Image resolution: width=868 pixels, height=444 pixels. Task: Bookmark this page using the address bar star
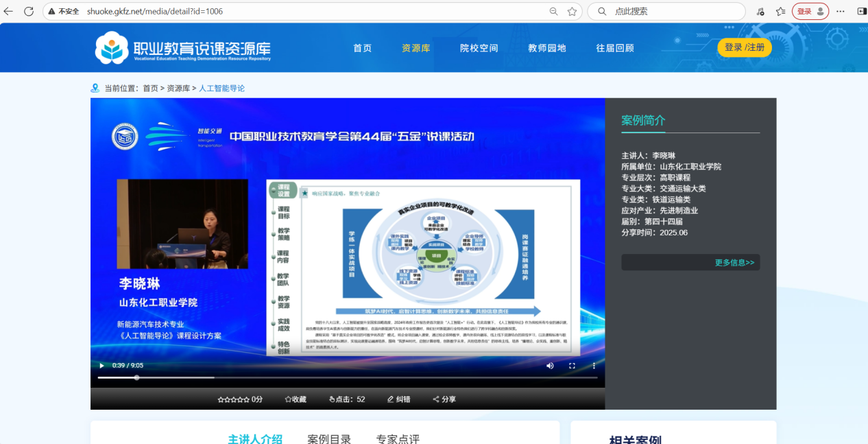[572, 12]
